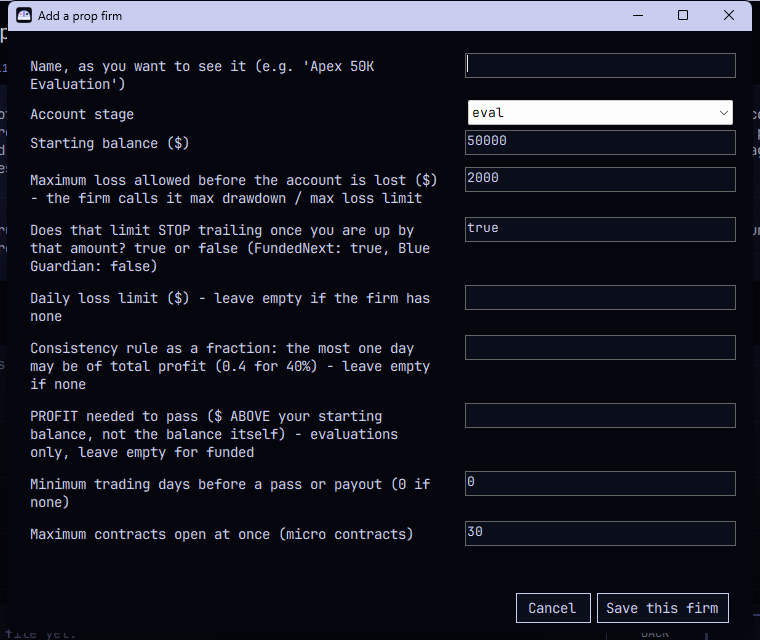Click the Minimum trading days field

pos(600,483)
